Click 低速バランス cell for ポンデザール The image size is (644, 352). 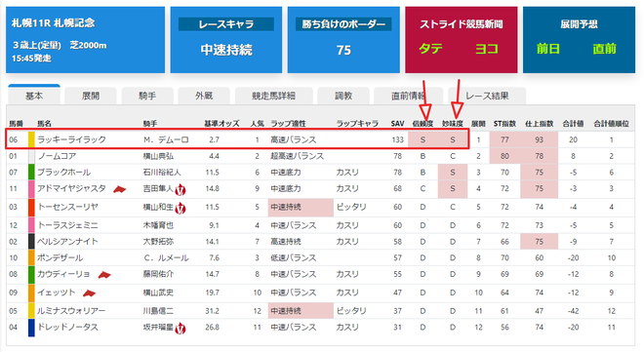coord(294,258)
